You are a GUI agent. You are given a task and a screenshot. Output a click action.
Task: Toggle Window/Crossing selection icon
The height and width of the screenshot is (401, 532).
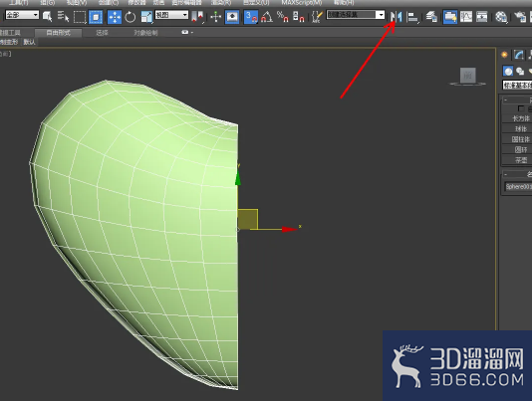[96, 17]
